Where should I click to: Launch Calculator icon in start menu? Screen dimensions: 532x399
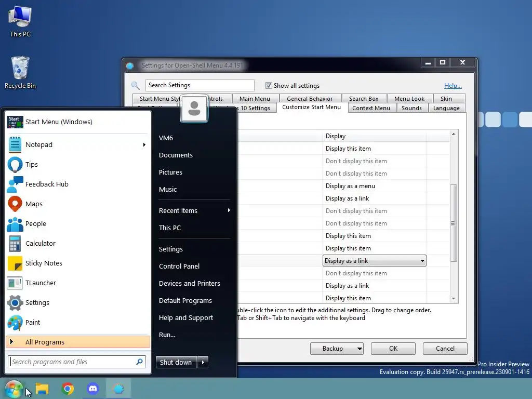[x=15, y=244]
